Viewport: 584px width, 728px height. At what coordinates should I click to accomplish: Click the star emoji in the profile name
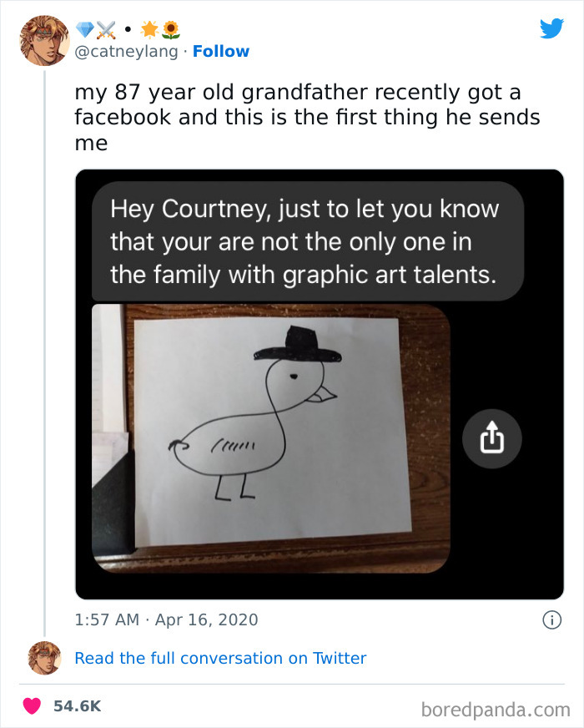click(150, 29)
